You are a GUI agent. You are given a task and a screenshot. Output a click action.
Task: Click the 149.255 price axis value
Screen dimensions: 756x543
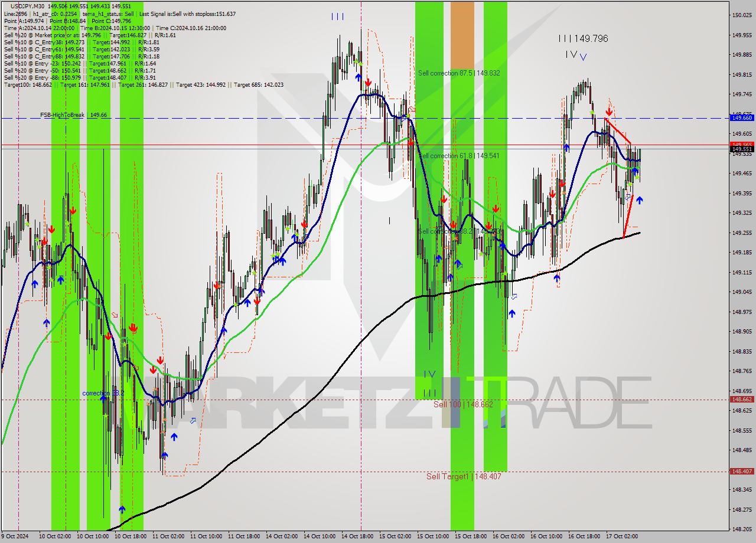coord(742,233)
